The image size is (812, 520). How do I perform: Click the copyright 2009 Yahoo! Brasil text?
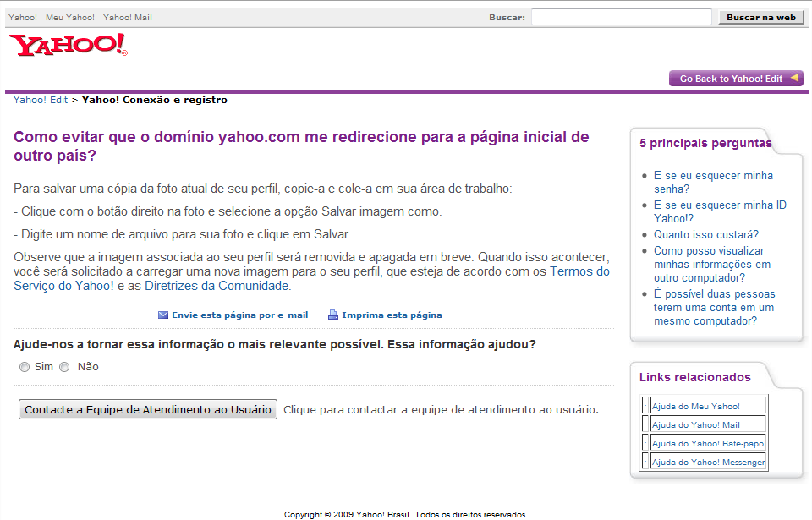pos(405,514)
